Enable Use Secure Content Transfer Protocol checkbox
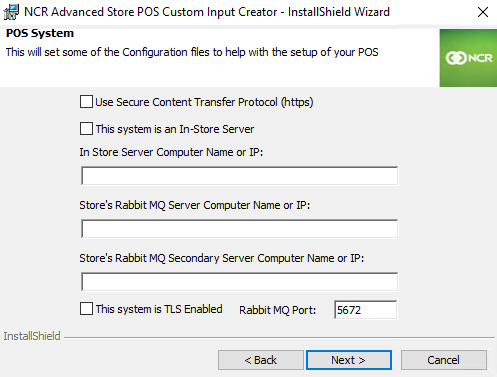Image resolution: width=497 pixels, height=377 pixels. pyautogui.click(x=86, y=102)
